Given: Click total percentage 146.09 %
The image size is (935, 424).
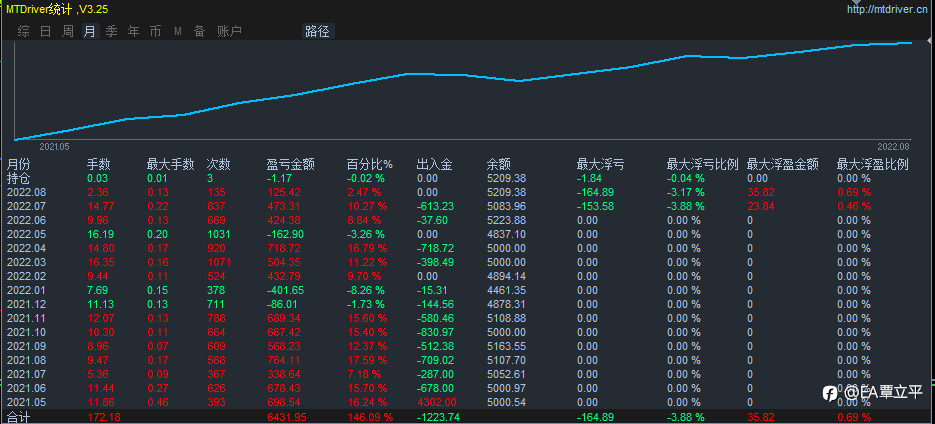Looking at the screenshot, I should (x=370, y=417).
